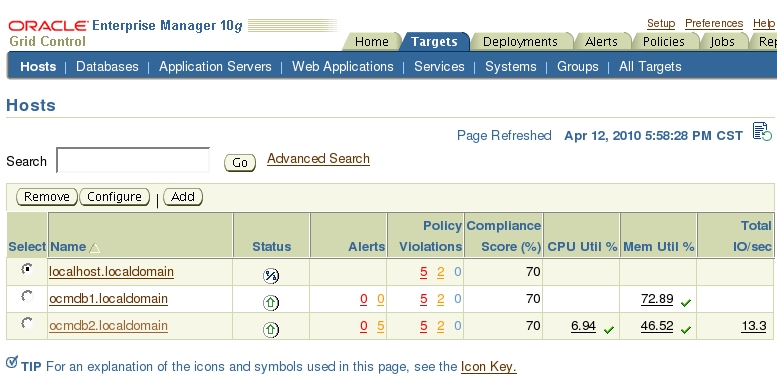Open the Advanced Search link

318,159
